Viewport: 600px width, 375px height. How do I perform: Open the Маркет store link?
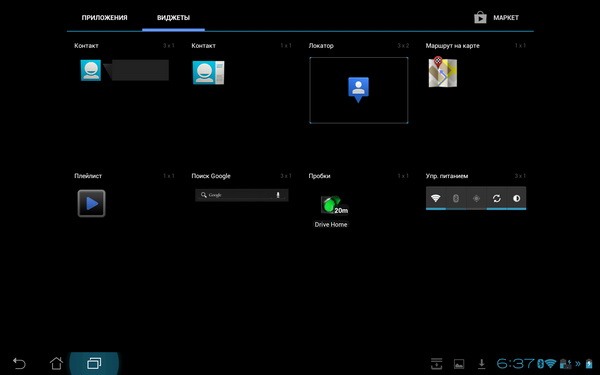click(x=496, y=18)
